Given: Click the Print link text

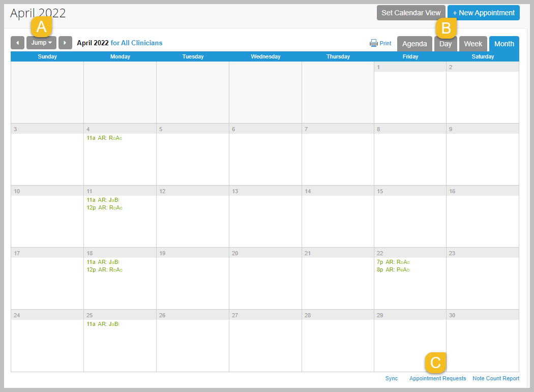Looking at the screenshot, I should click(x=385, y=43).
